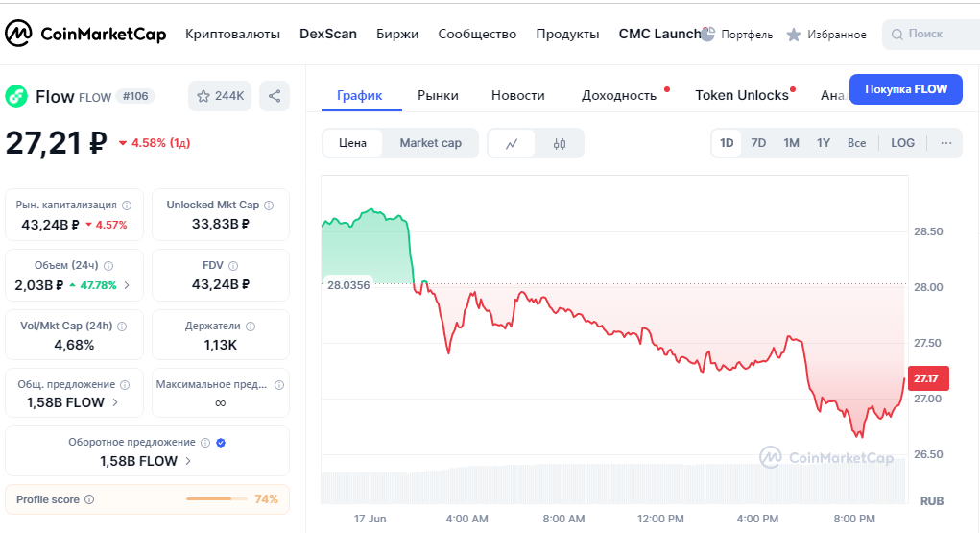Open the DexScan menu

click(x=328, y=35)
